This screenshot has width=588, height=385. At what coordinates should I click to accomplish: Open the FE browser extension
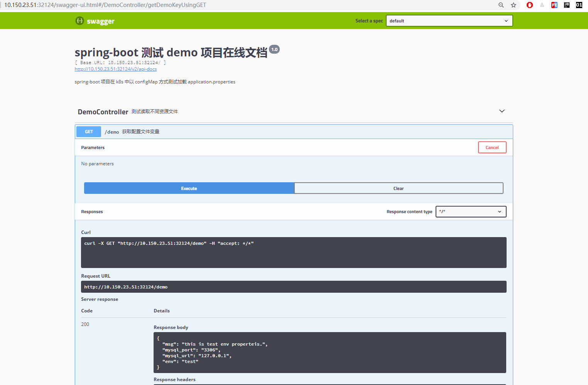tap(554, 5)
